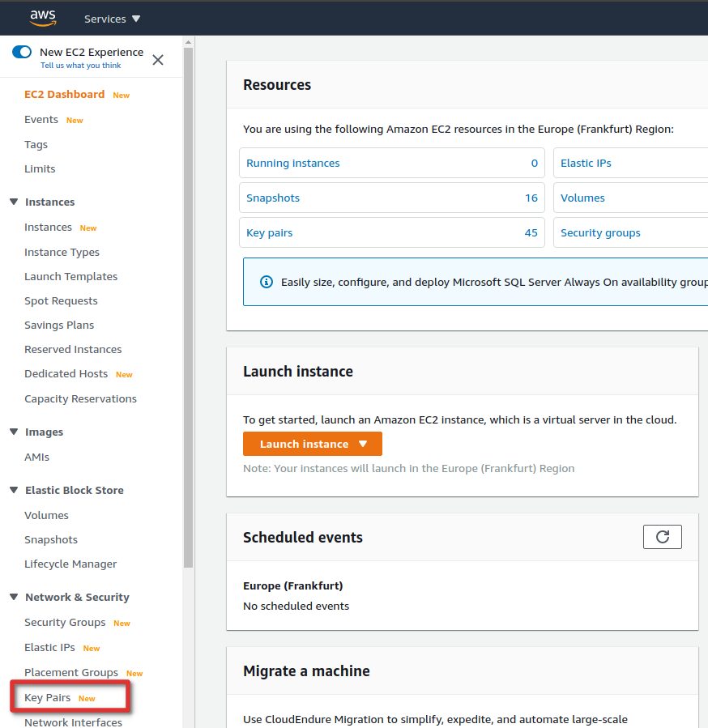Viewport: 708px width, 728px height.
Task: Open Reserved Instances in the sidebar
Action: click(73, 349)
